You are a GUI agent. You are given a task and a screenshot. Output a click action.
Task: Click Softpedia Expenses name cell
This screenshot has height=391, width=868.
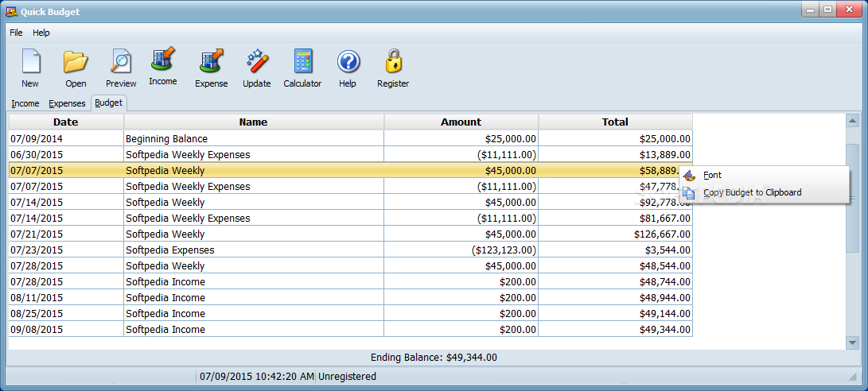click(x=254, y=250)
